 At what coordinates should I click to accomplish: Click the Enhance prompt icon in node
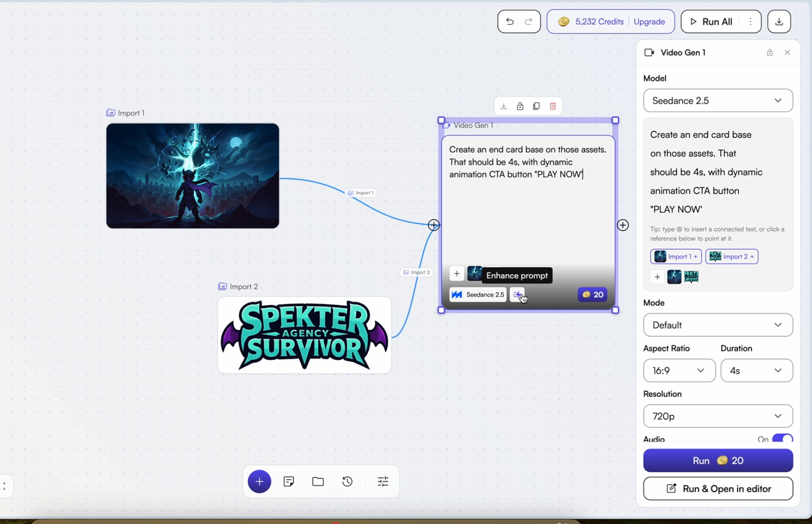[x=517, y=295]
